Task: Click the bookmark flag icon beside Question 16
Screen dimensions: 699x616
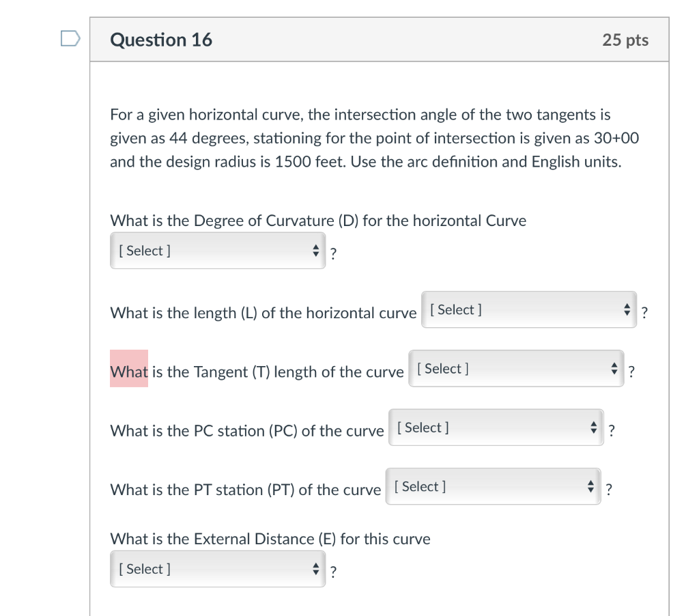Action: coord(69,39)
